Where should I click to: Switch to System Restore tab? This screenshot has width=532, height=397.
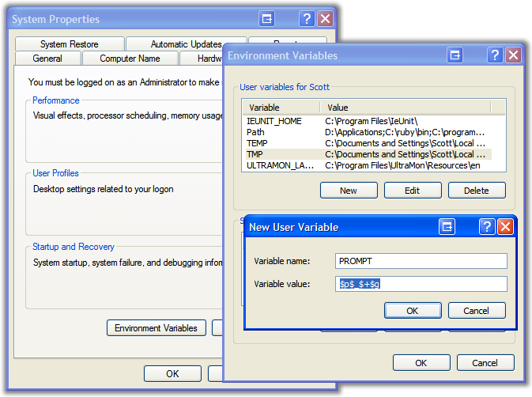point(70,44)
